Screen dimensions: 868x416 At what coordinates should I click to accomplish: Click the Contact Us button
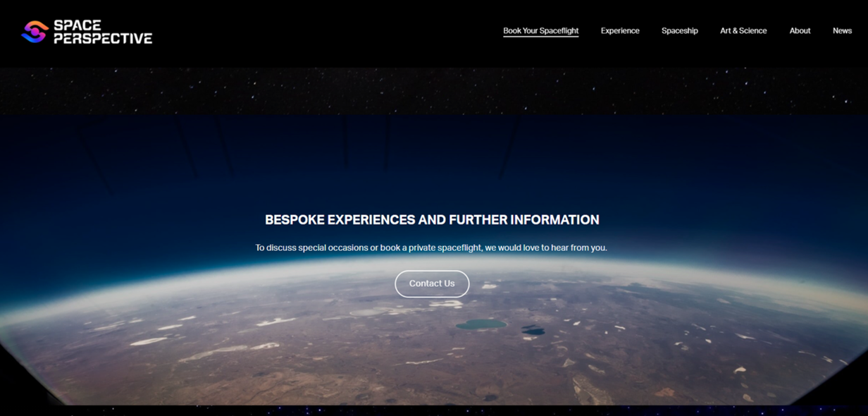click(432, 283)
